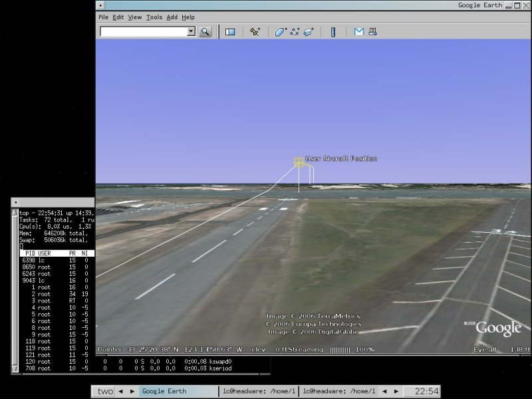532x399 pixels.
Task: Click terminal scrollbar up arrow
Action: [15, 213]
